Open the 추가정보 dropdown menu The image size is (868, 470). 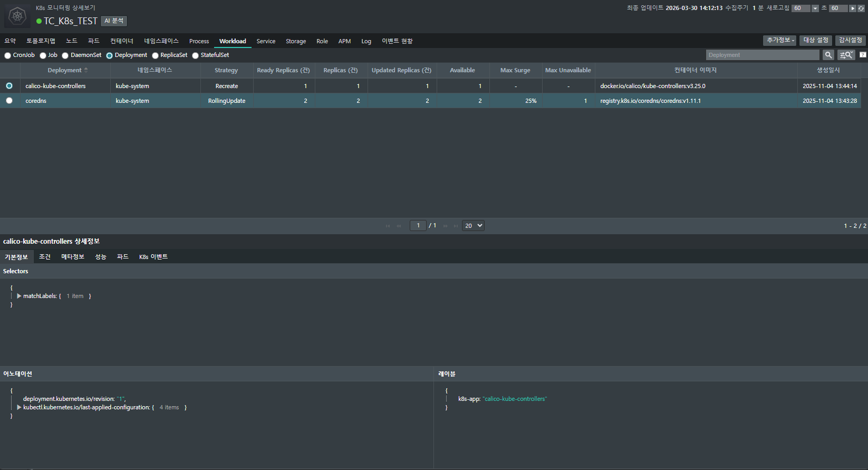[779, 40]
